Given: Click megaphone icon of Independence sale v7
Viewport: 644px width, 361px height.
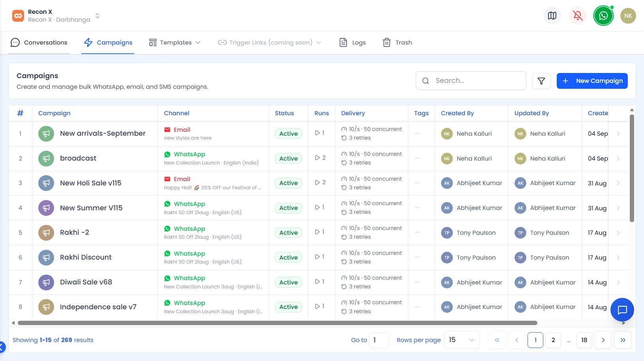Looking at the screenshot, I should tap(46, 307).
